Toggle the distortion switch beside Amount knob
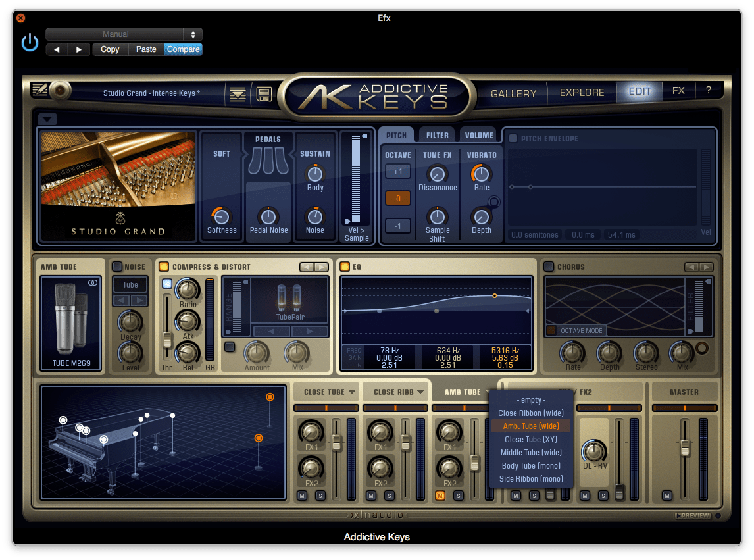Screen dimensions: 754x560 coord(230,346)
